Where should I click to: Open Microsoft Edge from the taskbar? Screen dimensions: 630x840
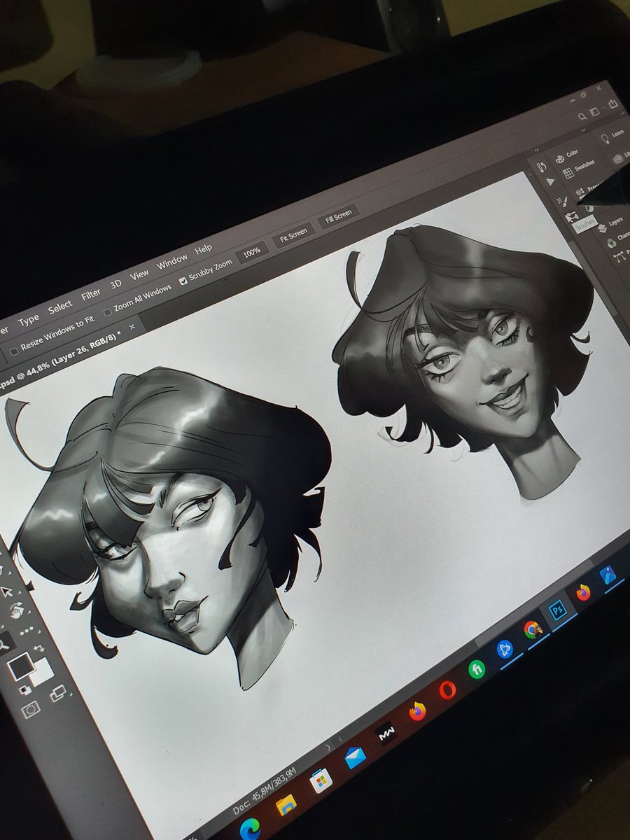click(250, 828)
